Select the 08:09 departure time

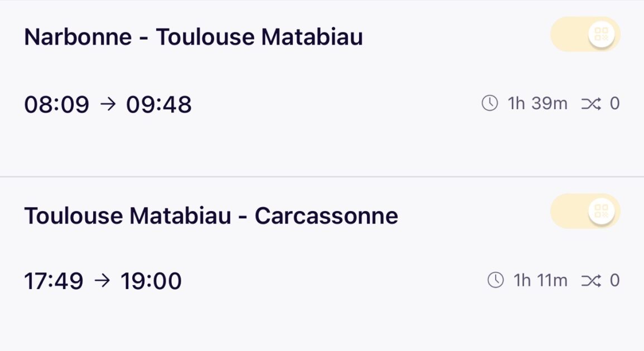point(56,105)
